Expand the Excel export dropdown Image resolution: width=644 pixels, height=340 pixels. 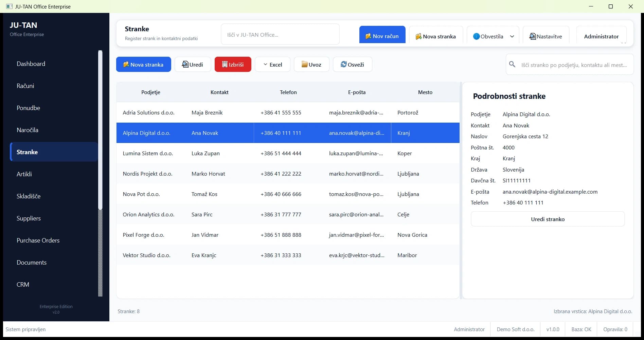coord(272,64)
